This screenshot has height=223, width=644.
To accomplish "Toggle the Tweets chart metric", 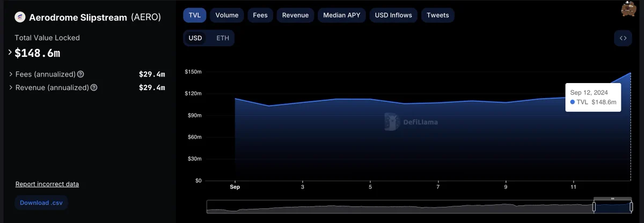I will point(438,15).
